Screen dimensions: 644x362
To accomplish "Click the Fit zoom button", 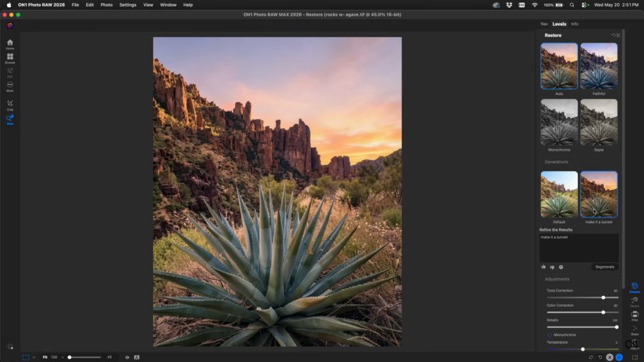I will pos(45,358).
